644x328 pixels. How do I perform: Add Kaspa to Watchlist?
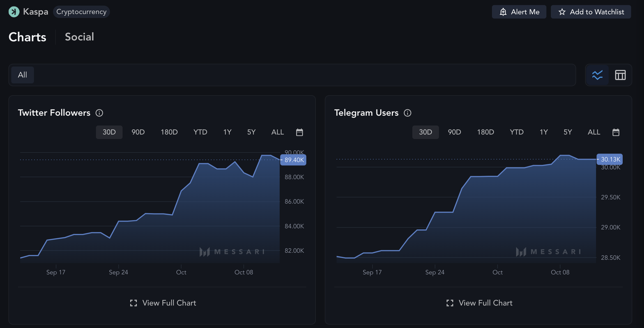[591, 12]
